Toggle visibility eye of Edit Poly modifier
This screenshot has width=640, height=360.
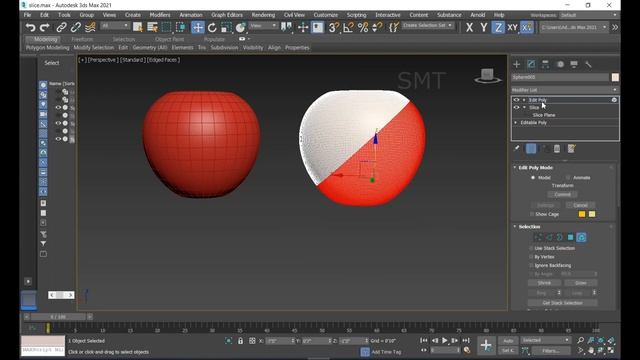coord(516,100)
